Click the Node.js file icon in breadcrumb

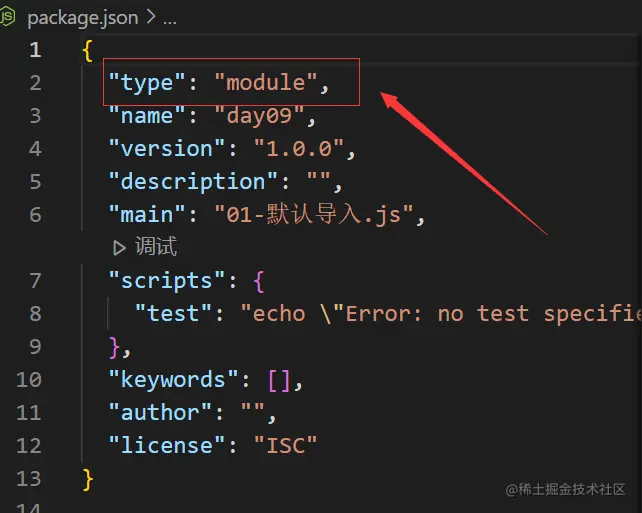(7, 17)
